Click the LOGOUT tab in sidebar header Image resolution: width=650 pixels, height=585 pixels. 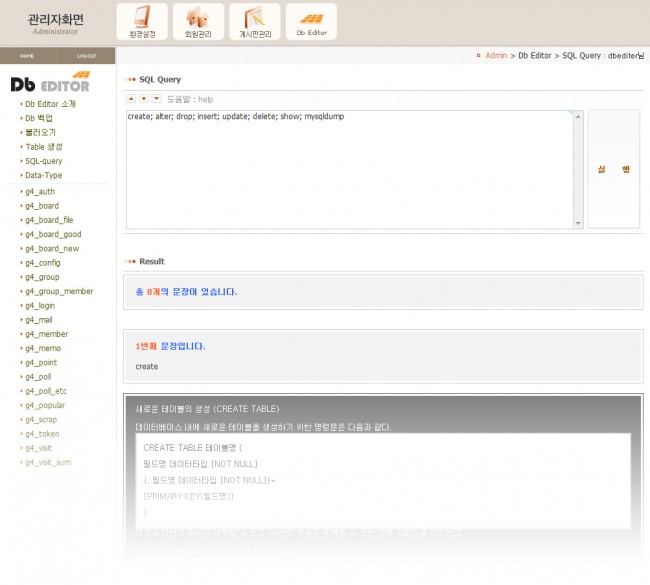point(86,56)
